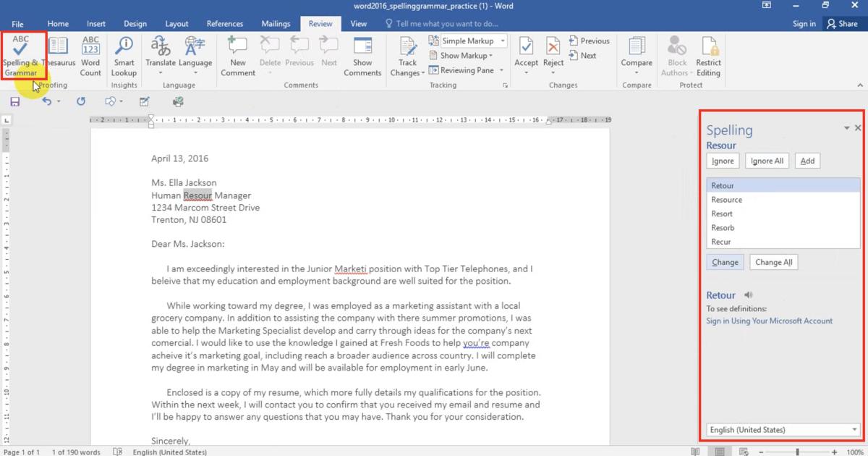Image resolution: width=868 pixels, height=456 pixels.
Task: Open dictionary language combo box
Action: click(x=783, y=430)
